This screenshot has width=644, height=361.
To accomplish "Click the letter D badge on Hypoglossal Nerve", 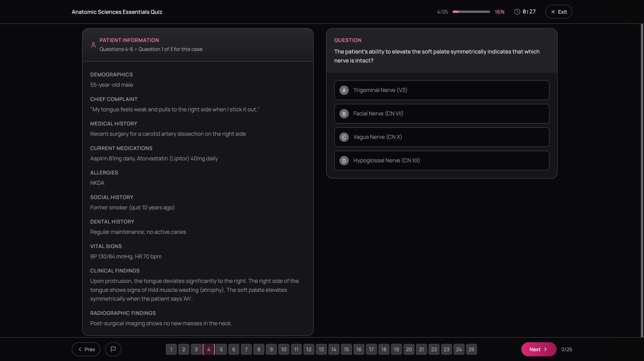I will (344, 160).
